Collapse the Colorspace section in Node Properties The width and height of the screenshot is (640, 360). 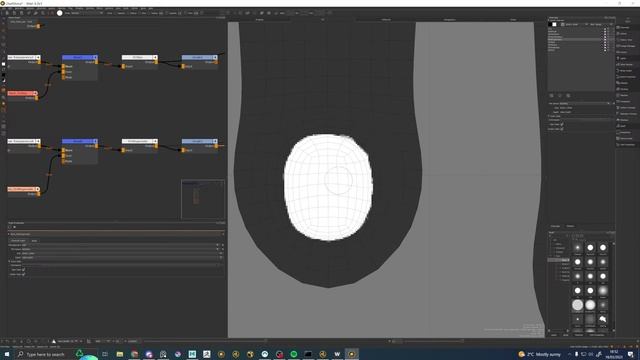(9, 261)
